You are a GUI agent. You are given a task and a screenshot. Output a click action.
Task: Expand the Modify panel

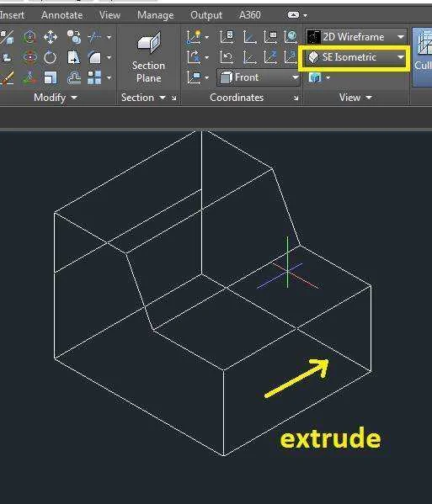click(x=56, y=98)
